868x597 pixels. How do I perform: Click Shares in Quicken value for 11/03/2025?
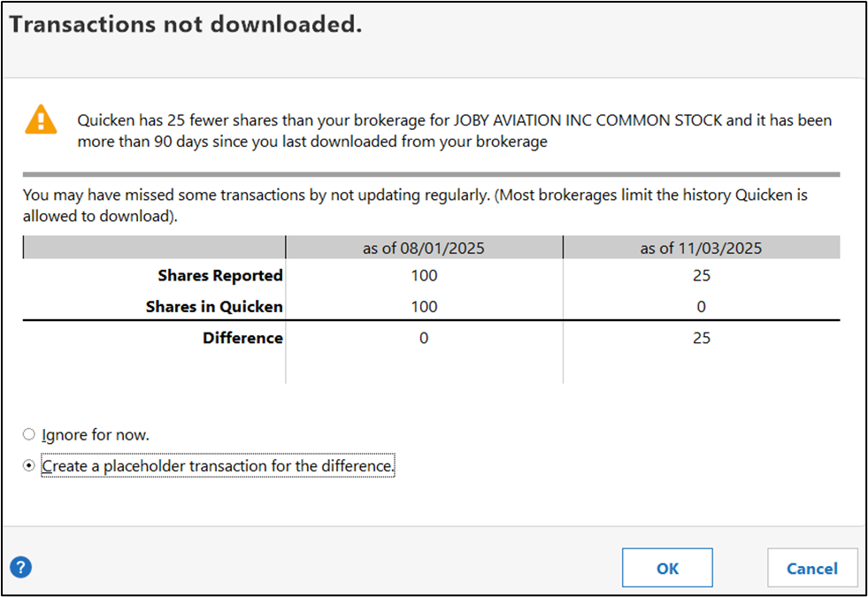[701, 307]
